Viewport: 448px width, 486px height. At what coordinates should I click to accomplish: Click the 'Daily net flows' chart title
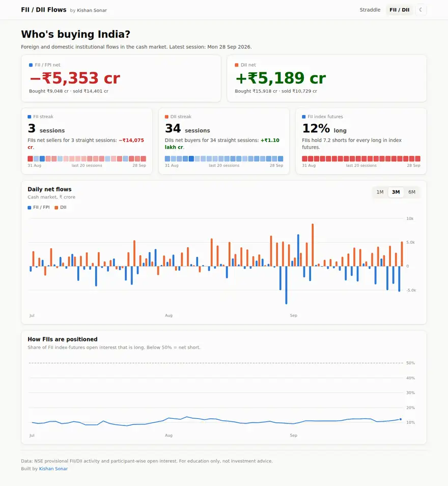pyautogui.click(x=49, y=189)
